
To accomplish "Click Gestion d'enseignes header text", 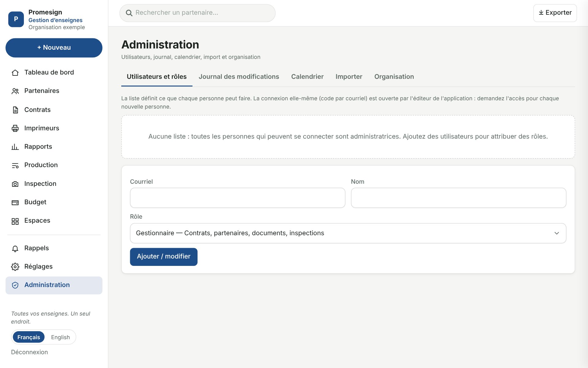I will click(55, 20).
